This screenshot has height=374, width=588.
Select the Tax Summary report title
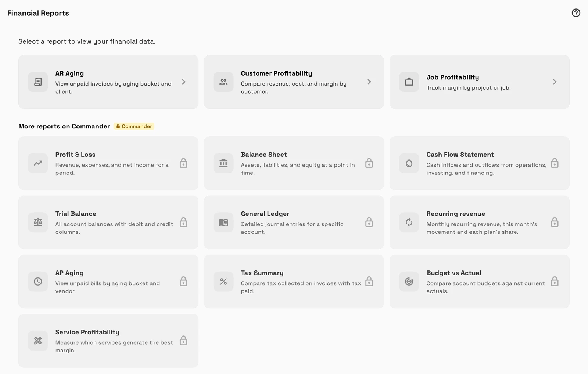pos(262,273)
